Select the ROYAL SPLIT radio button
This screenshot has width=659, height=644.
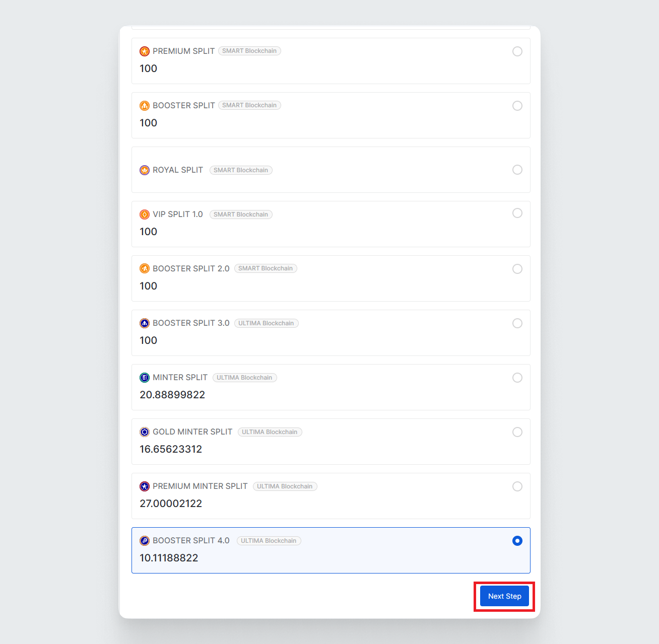pos(517,170)
